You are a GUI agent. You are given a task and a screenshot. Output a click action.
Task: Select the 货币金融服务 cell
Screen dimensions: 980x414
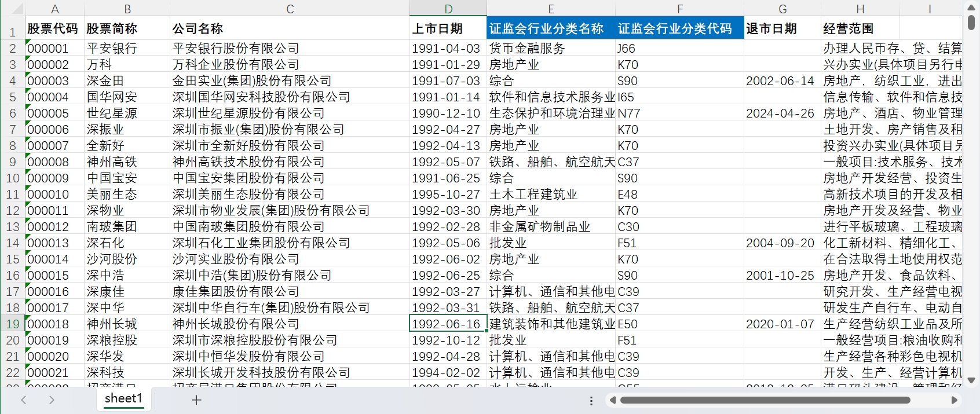(551, 49)
